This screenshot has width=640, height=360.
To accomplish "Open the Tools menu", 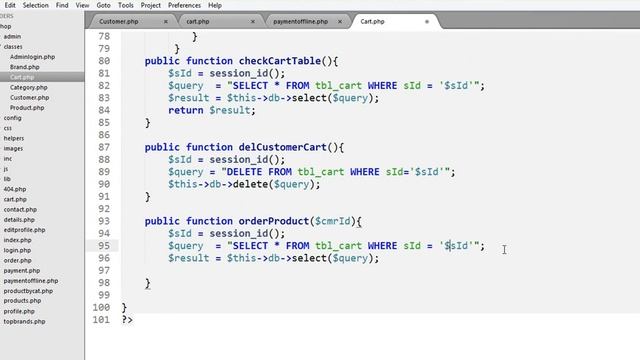I will (126, 5).
